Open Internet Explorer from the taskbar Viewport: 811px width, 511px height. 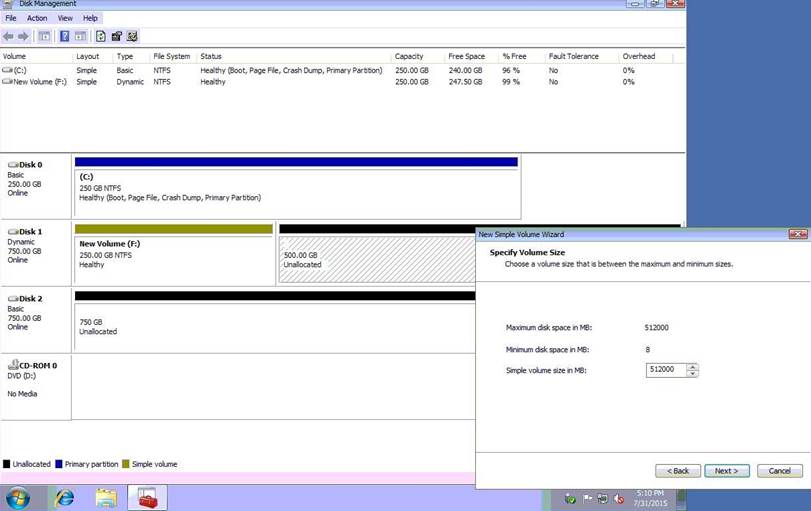click(65, 497)
